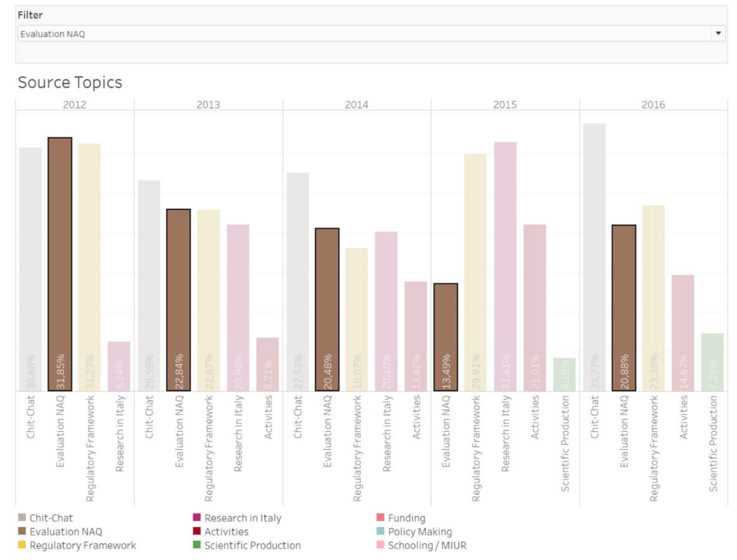
Task: Click the Policy Making legend swatch
Action: click(x=380, y=531)
